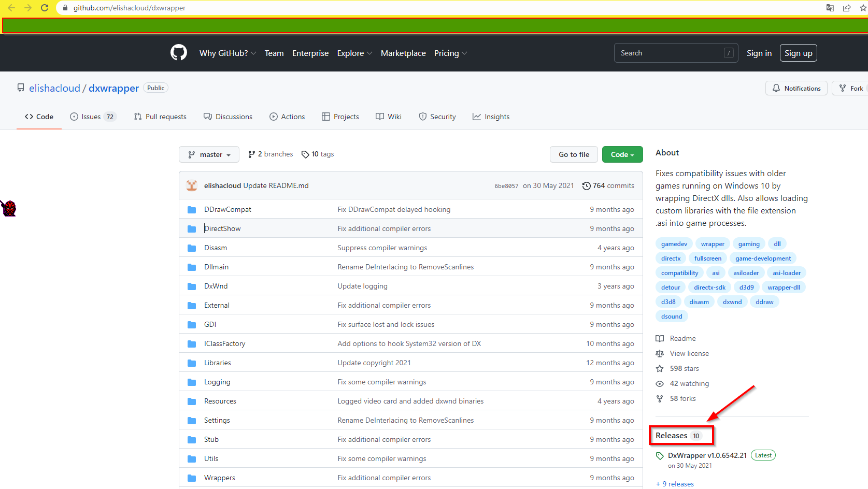Click the Utils folder icon
868x489 pixels.
(x=192, y=459)
